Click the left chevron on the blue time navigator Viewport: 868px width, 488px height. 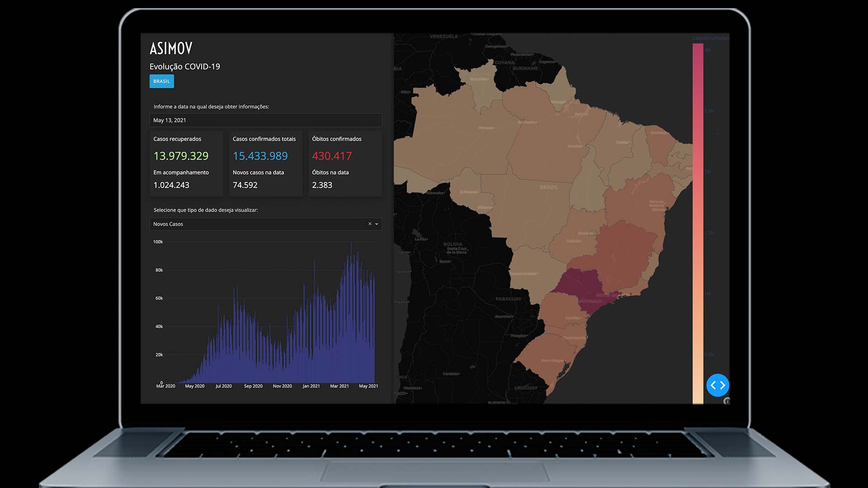713,385
